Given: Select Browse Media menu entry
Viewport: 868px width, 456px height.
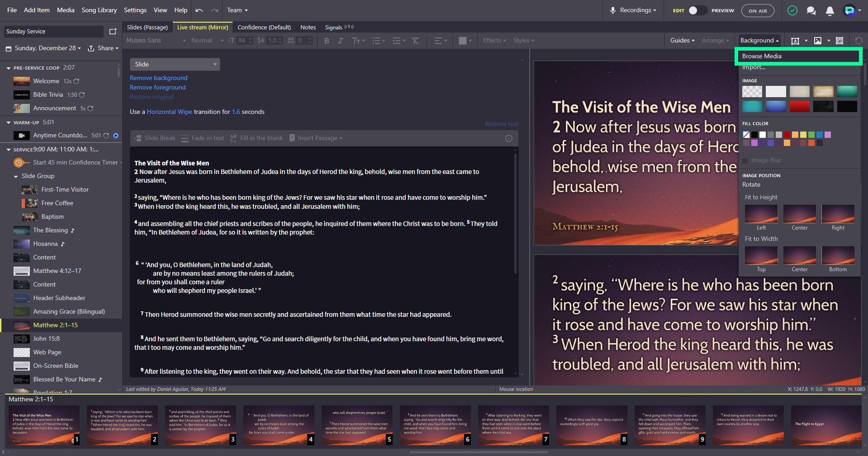Looking at the screenshot, I should click(x=799, y=56).
